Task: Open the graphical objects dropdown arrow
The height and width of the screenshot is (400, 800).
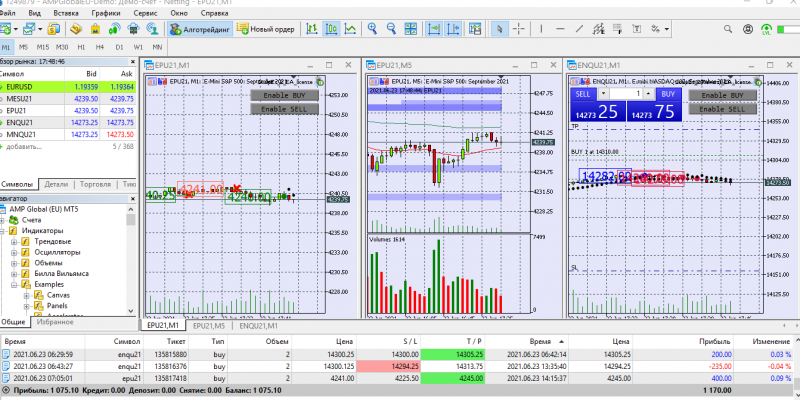Action: click(667, 29)
